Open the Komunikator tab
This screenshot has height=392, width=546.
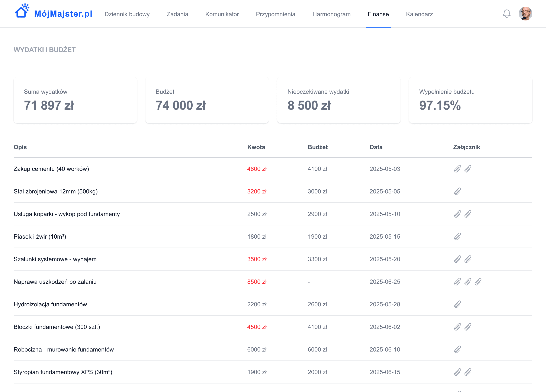point(222,14)
